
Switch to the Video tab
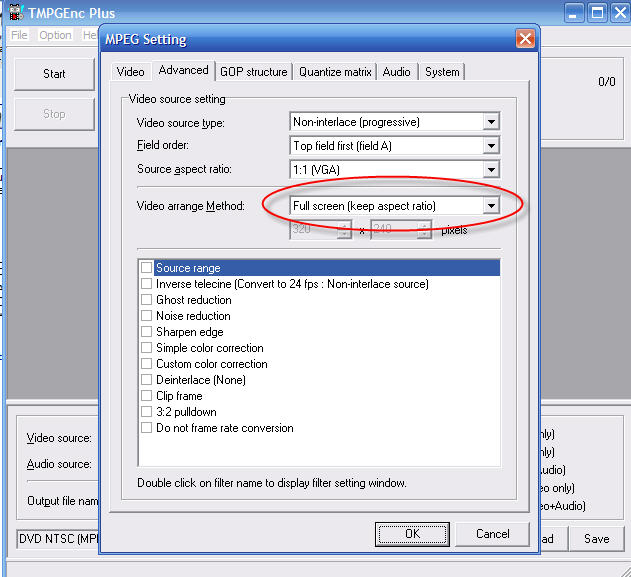[x=131, y=72]
